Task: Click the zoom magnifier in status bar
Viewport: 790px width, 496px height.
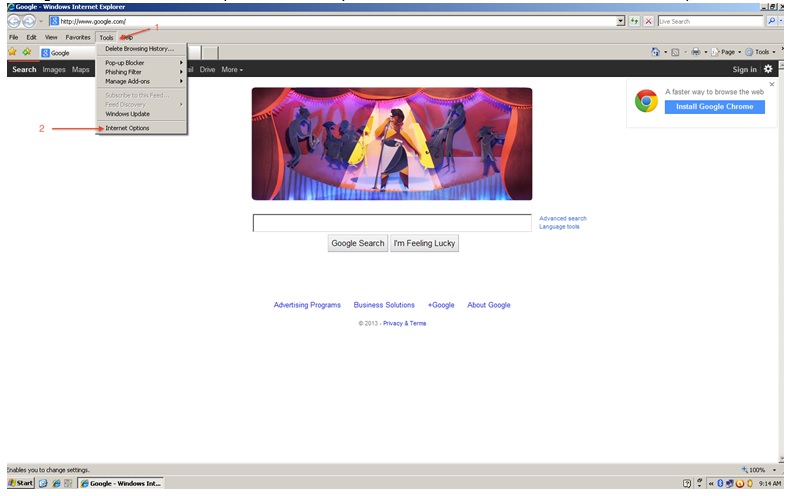Action: click(745, 469)
